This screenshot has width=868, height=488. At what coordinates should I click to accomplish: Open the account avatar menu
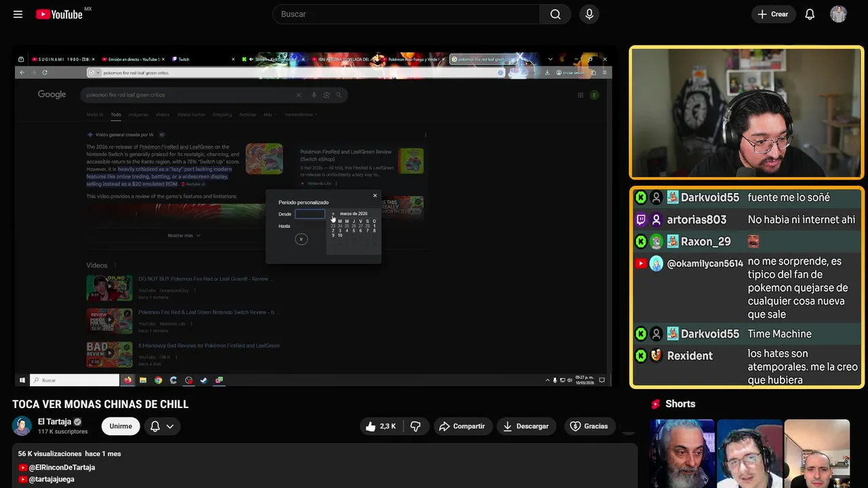(x=838, y=14)
